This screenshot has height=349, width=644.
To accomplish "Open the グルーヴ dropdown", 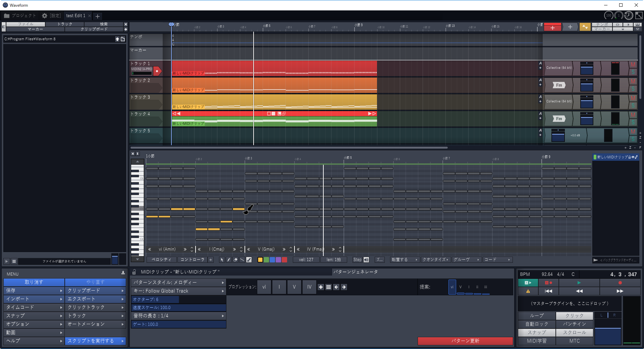I will click(x=466, y=260).
